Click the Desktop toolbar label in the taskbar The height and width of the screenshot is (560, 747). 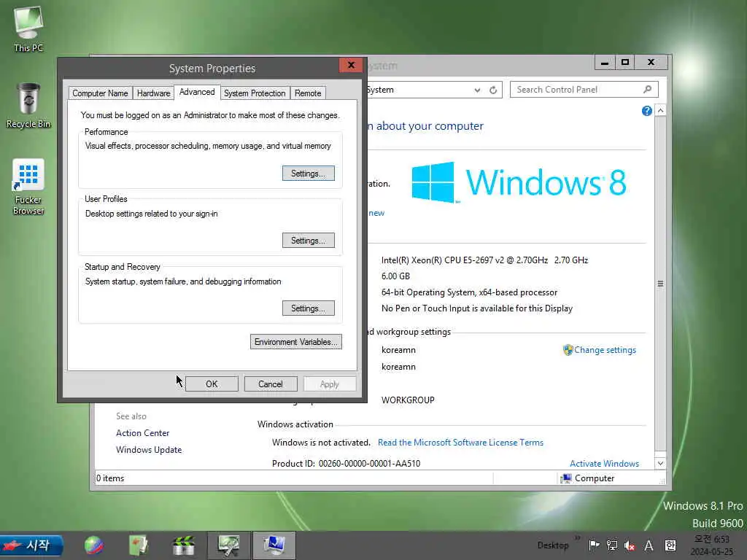point(553,545)
